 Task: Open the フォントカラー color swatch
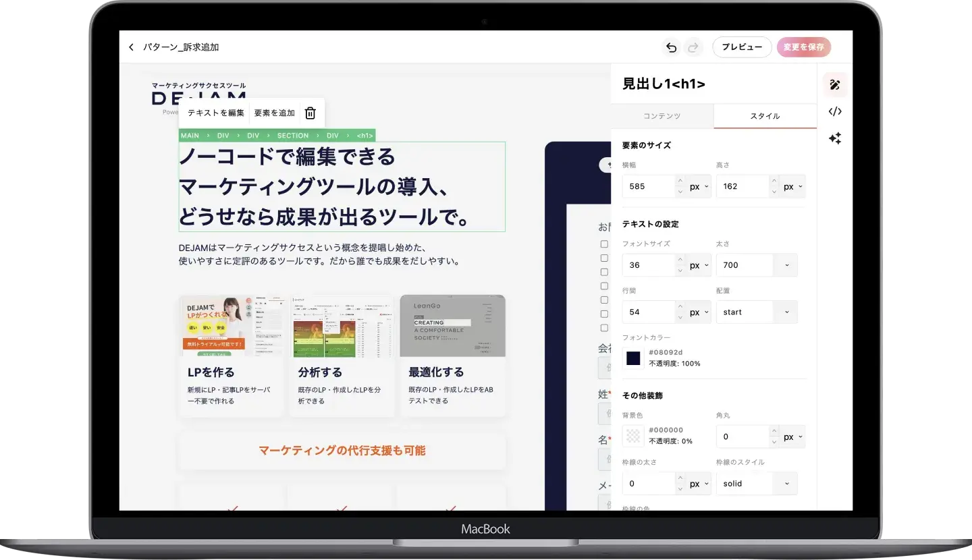pos(633,358)
